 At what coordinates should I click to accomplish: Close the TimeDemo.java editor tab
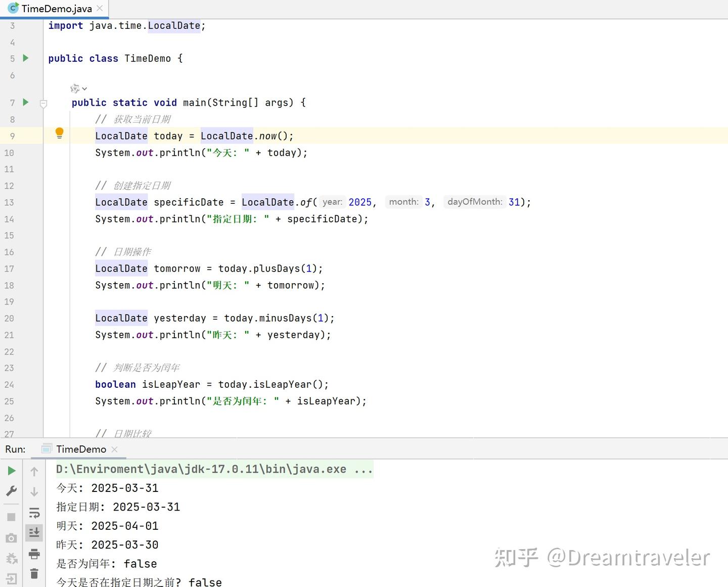(x=100, y=8)
